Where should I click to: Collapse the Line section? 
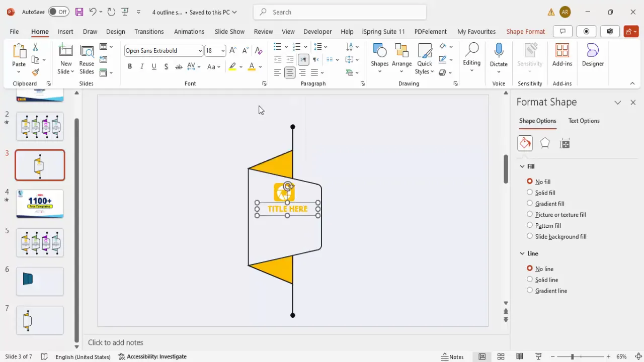point(522,253)
